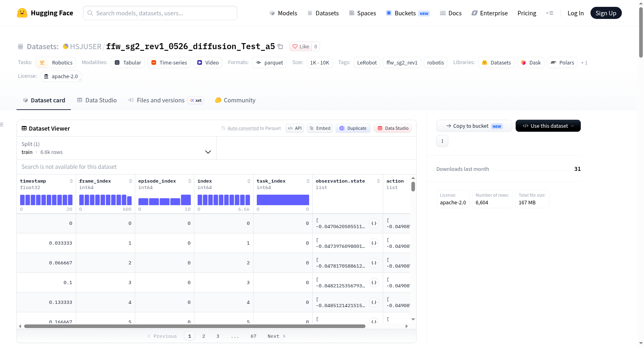
Task: Open the Use this dataset dropdown
Action: click(x=548, y=126)
